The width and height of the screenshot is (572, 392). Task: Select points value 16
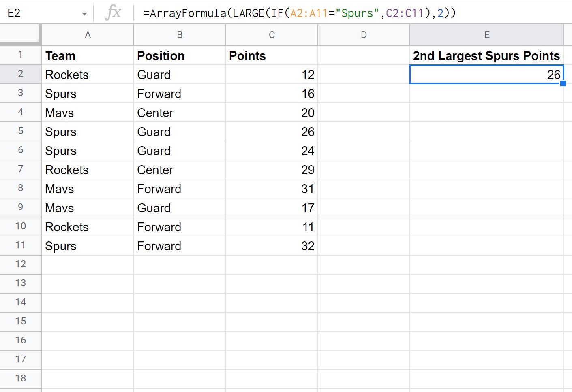(272, 94)
